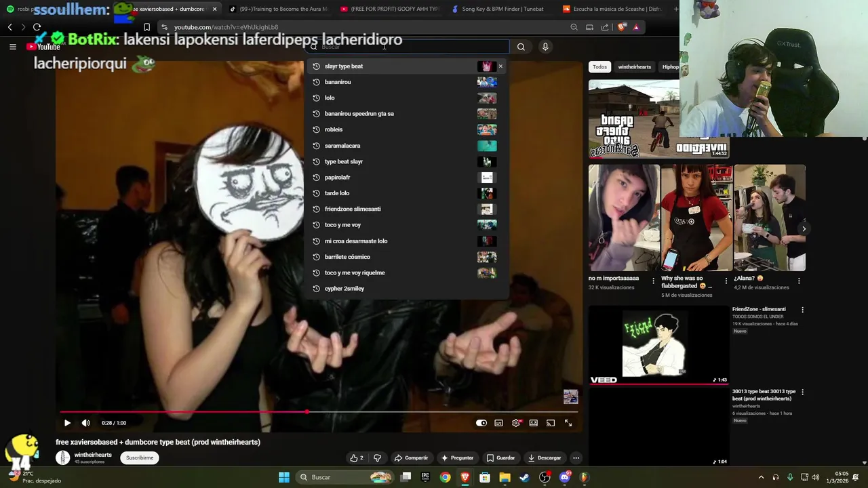The height and width of the screenshot is (488, 868).
Task: Switch to the Song Key & BPM Finder tab
Action: click(x=502, y=9)
